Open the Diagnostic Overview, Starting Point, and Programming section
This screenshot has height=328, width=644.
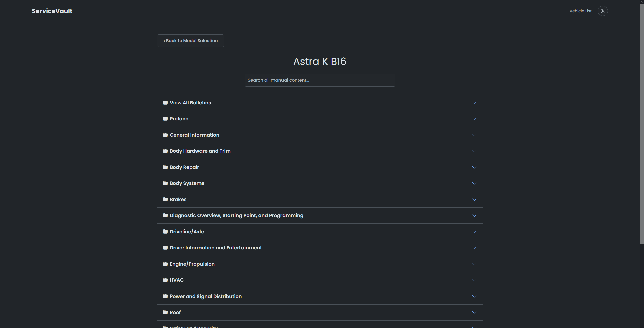pos(236,215)
